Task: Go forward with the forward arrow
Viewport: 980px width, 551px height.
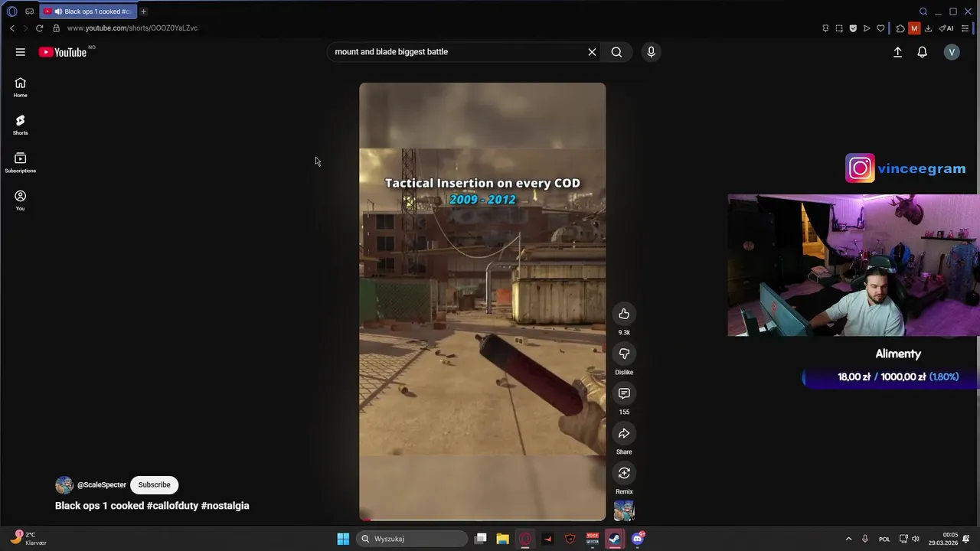Action: coord(25,28)
